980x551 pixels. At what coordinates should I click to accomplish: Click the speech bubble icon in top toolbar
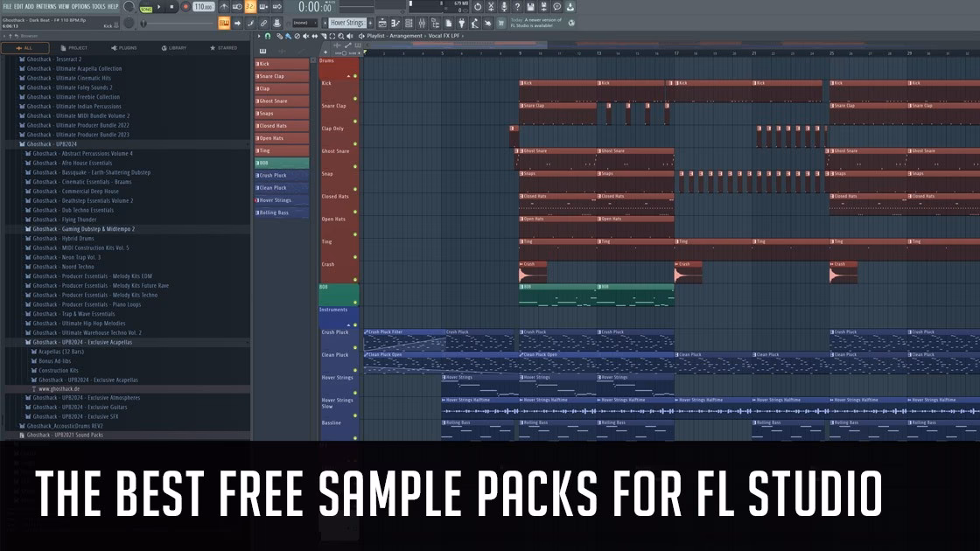click(556, 7)
